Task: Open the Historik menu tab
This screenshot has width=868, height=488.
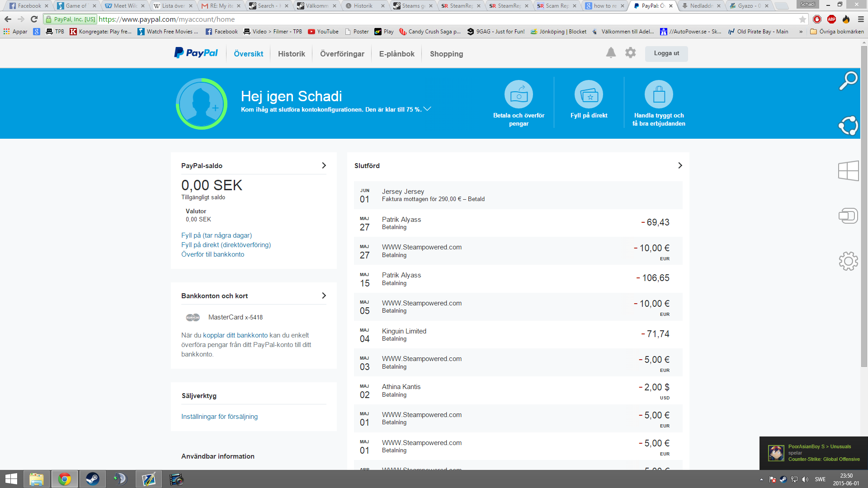Action: [x=291, y=54]
